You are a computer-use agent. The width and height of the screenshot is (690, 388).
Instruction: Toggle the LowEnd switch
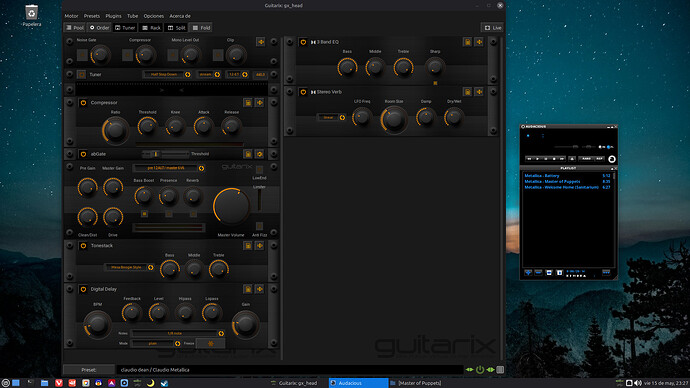(260, 170)
